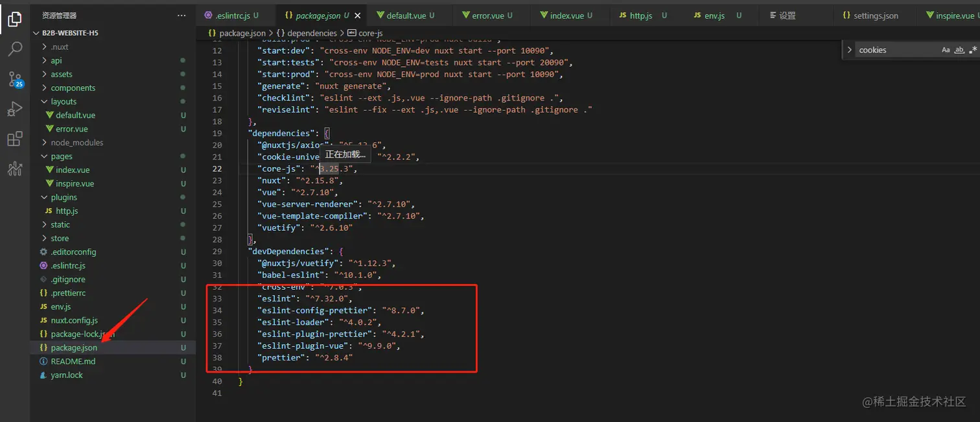Open the .gitignore file
Viewport: 980px width, 422px height.
click(68, 279)
